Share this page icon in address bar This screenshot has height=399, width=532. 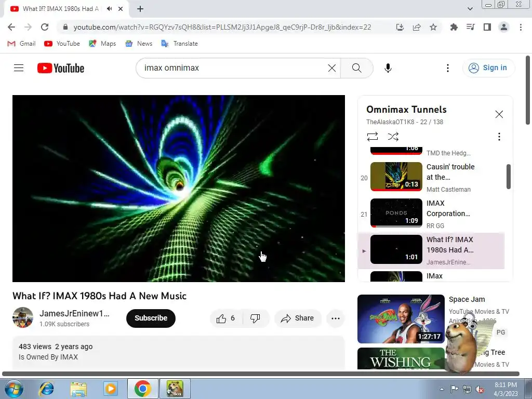pos(416,27)
